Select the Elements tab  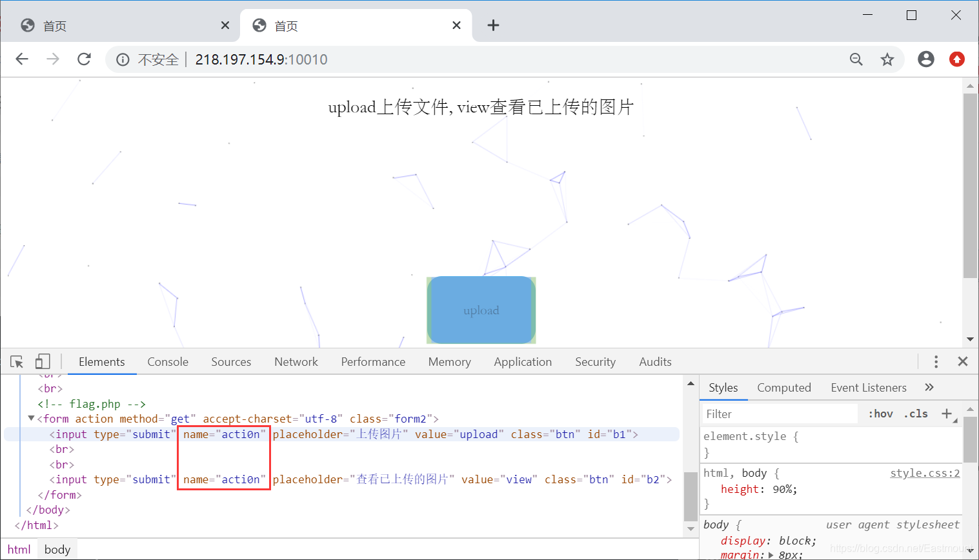pos(102,362)
